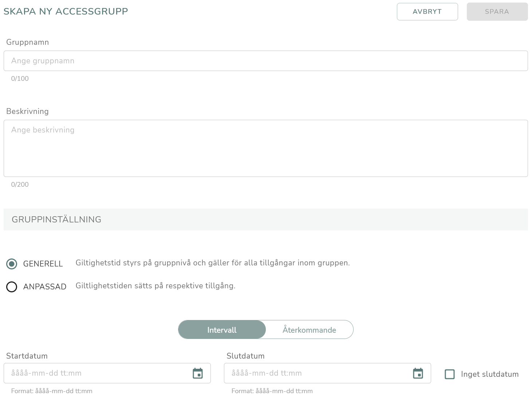Image resolution: width=532 pixels, height=399 pixels.
Task: Click the Gruppnamn field label
Action: (x=28, y=42)
